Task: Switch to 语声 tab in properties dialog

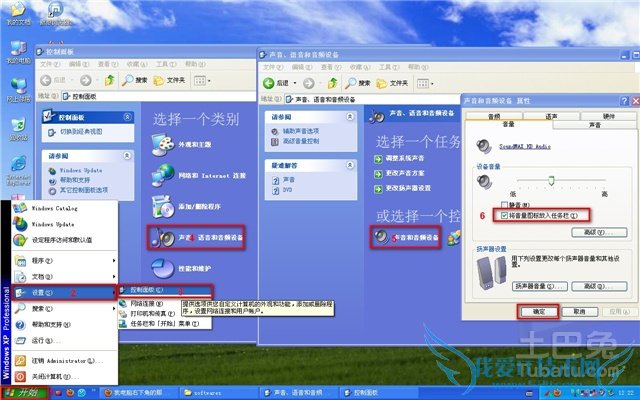Action: 551,116
